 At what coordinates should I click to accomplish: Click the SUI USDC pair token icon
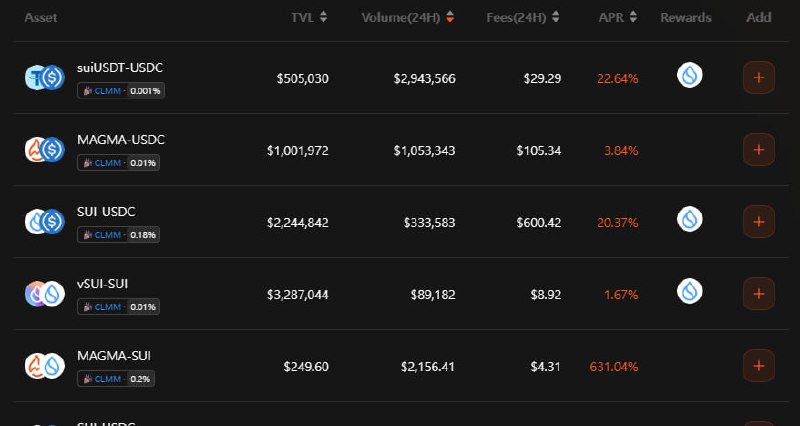(44, 222)
